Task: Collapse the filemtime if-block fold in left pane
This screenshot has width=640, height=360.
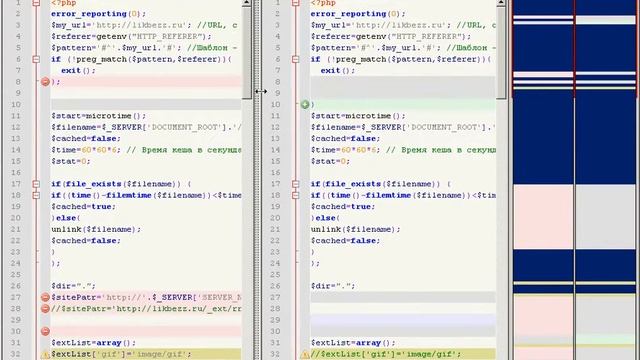Action: point(36,196)
